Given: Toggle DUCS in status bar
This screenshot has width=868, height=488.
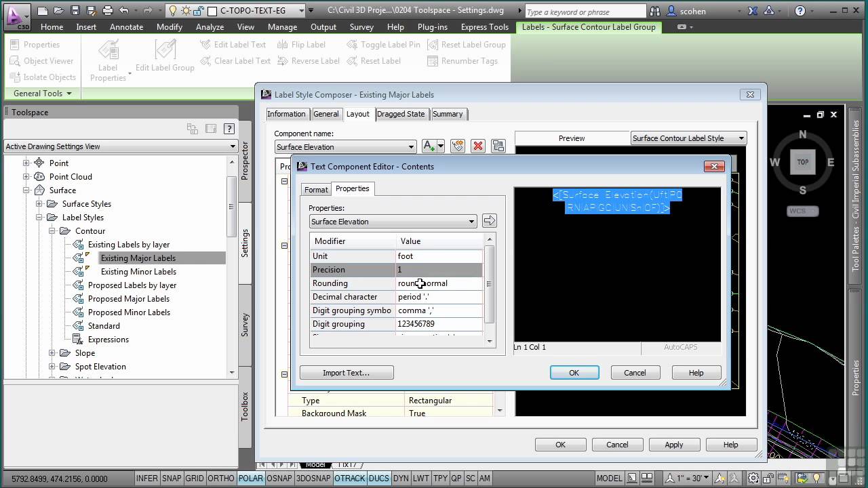Looking at the screenshot, I should (378, 479).
